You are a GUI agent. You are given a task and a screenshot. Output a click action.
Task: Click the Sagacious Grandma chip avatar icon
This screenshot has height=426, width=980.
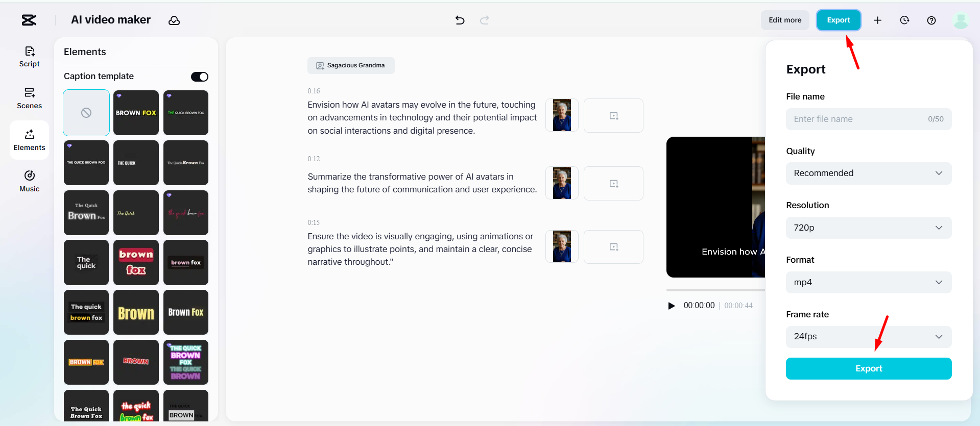(x=320, y=65)
